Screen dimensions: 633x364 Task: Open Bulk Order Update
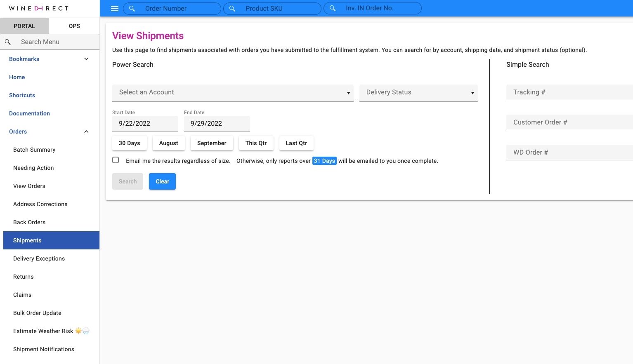pos(37,313)
